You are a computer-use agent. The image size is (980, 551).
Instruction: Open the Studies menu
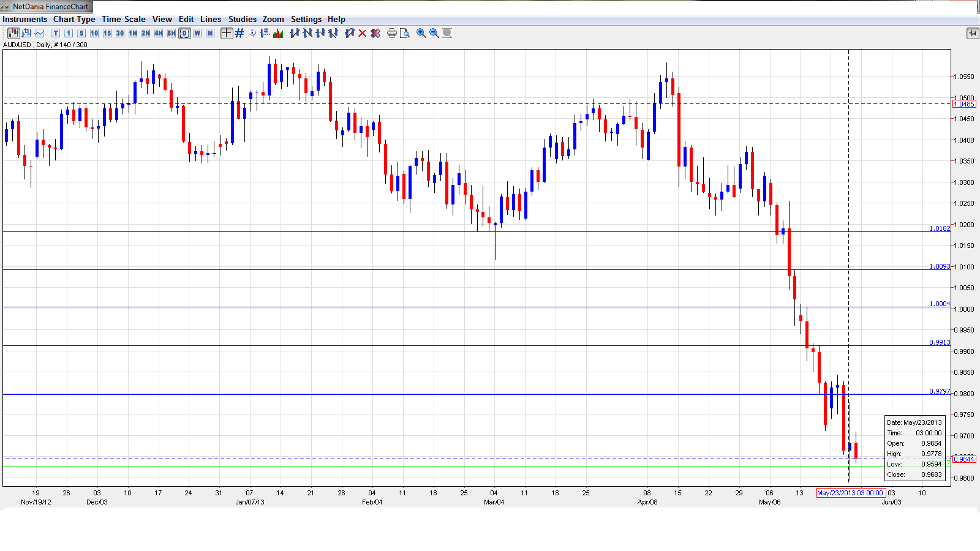point(242,19)
